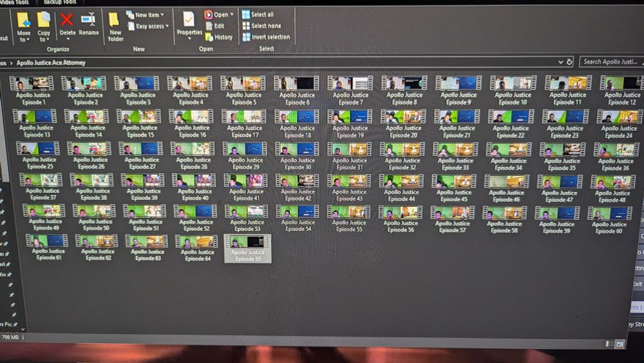Select the Apollo Justice Episode 48 video
The image size is (644, 363).
pos(612,189)
